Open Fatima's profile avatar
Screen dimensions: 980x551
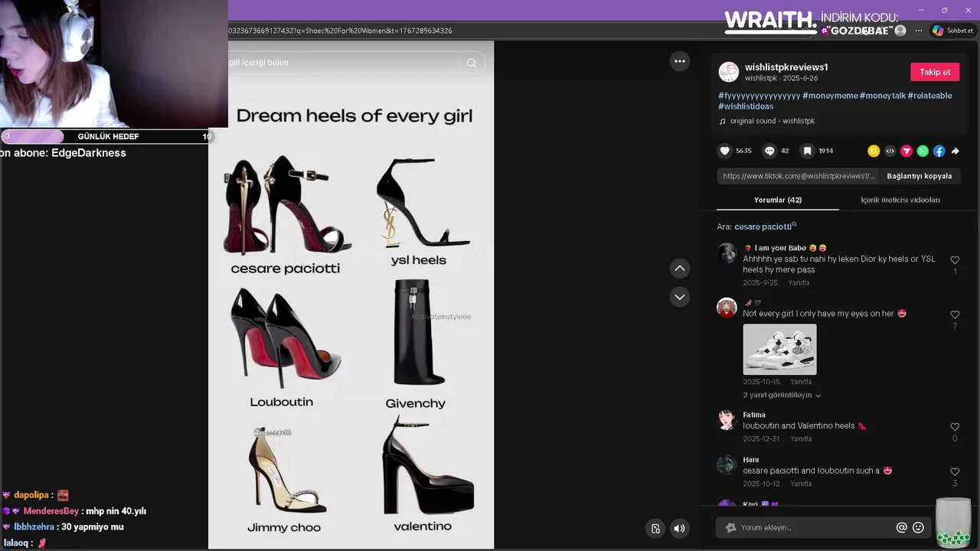point(727,419)
